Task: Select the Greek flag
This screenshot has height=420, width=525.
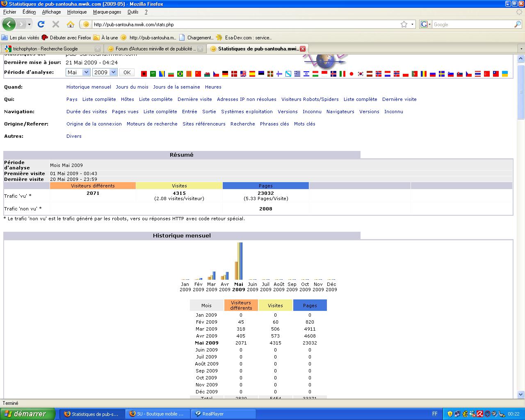Action: click(x=297, y=74)
